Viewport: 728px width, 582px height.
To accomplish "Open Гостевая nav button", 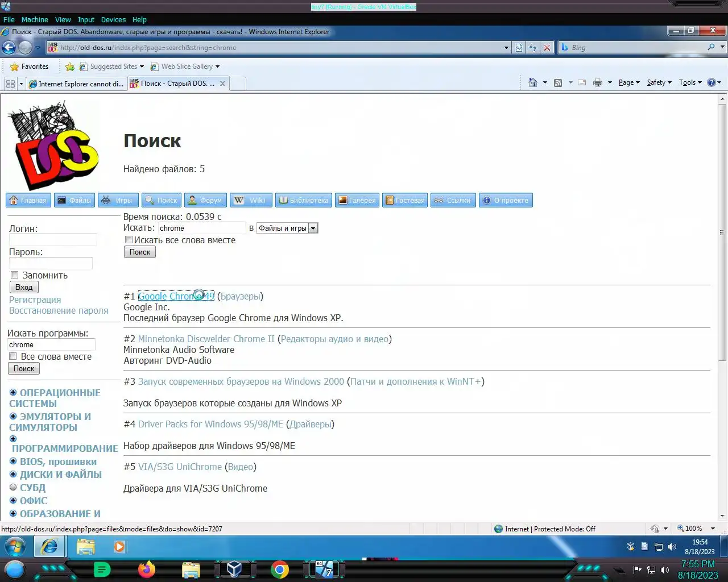I will tap(405, 200).
